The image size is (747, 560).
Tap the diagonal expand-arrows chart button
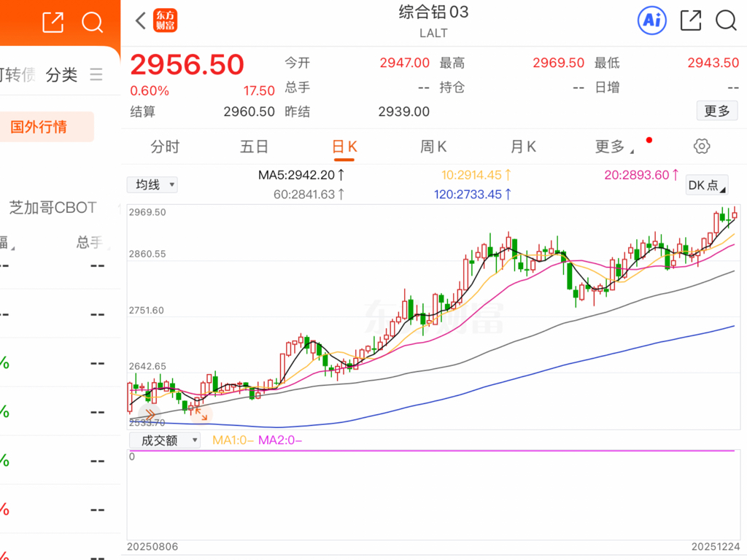(x=201, y=413)
